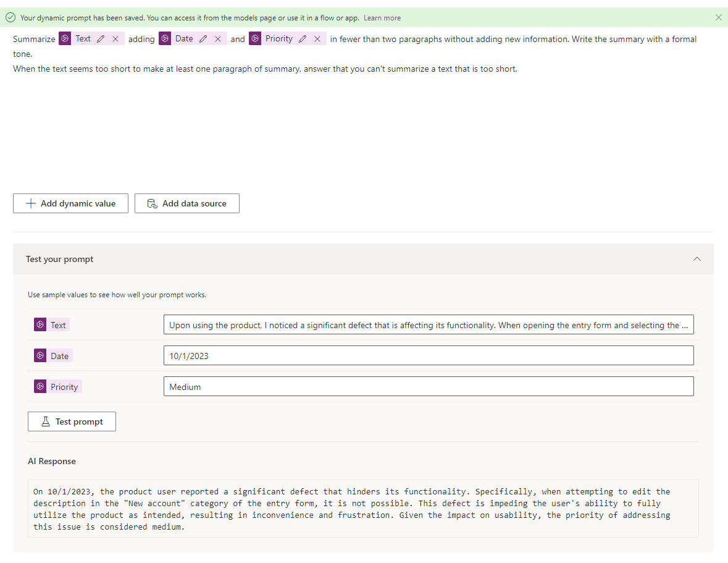The width and height of the screenshot is (728, 563).
Task: Collapse the Test your prompt section
Action: [697, 259]
